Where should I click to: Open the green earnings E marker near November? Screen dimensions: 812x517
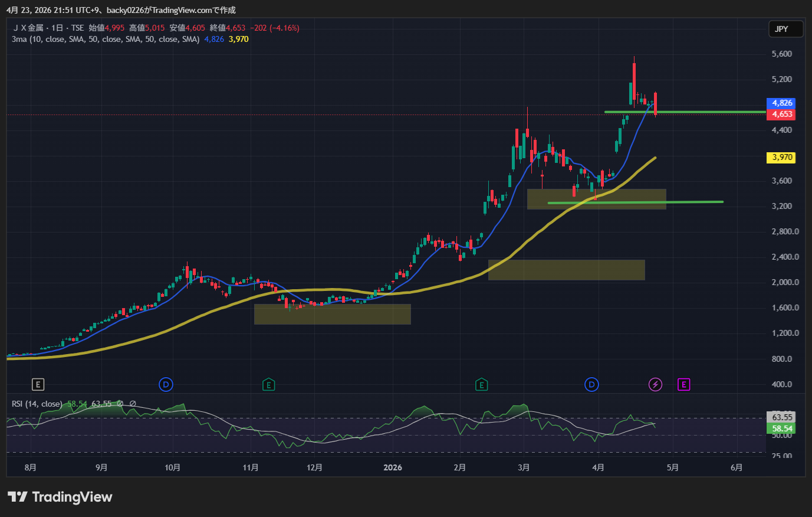pyautogui.click(x=269, y=385)
